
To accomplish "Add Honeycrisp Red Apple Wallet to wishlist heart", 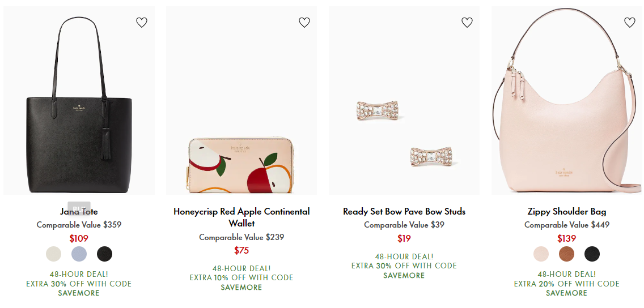I will pyautogui.click(x=304, y=23).
